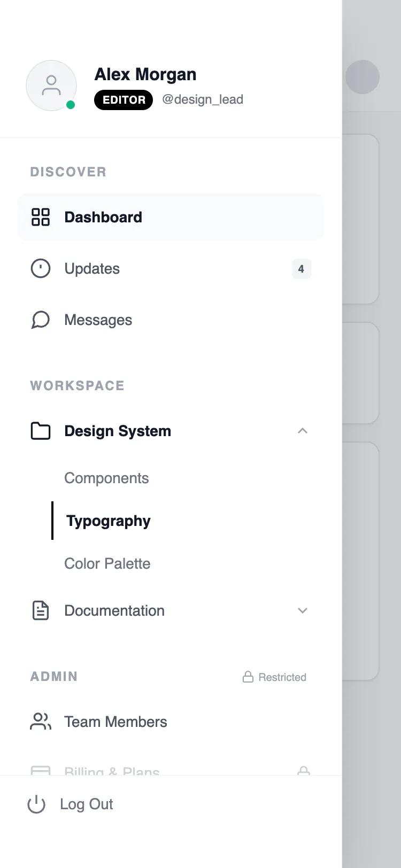Select the Dashboard grid icon
The width and height of the screenshot is (401, 868).
(x=40, y=216)
